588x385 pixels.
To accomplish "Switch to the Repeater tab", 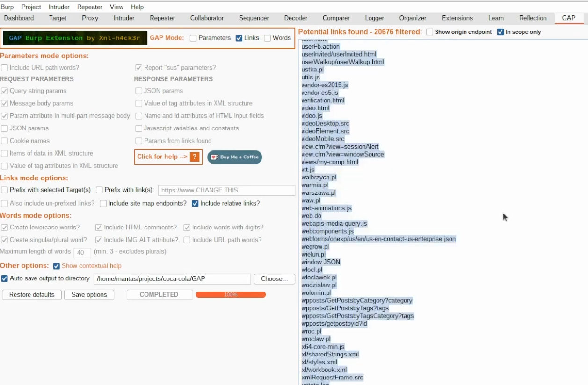I will [162, 18].
